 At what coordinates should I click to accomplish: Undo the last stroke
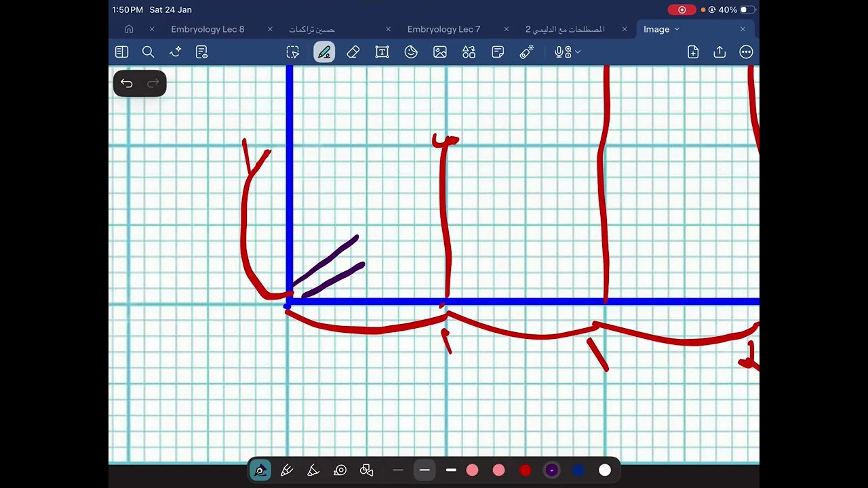coord(127,83)
